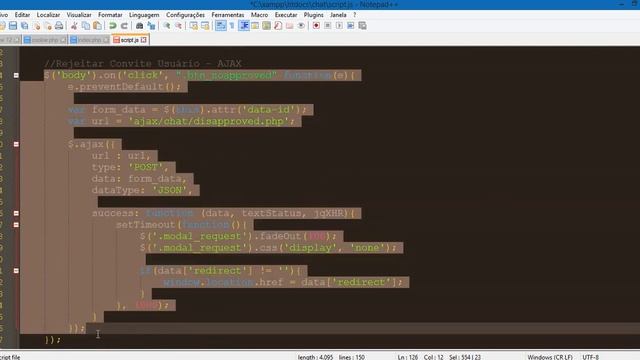
Task: Open the User Defined Language icon
Action: pos(255,26)
